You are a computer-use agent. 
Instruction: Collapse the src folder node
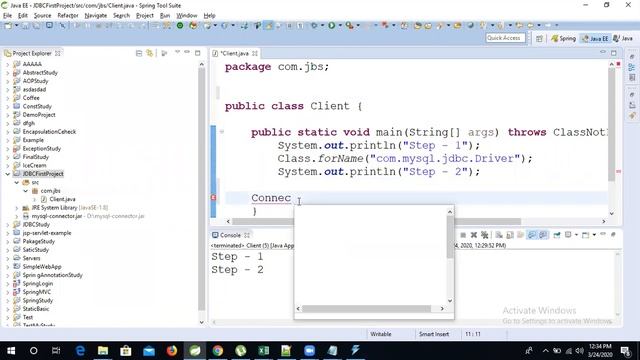[x=17, y=182]
